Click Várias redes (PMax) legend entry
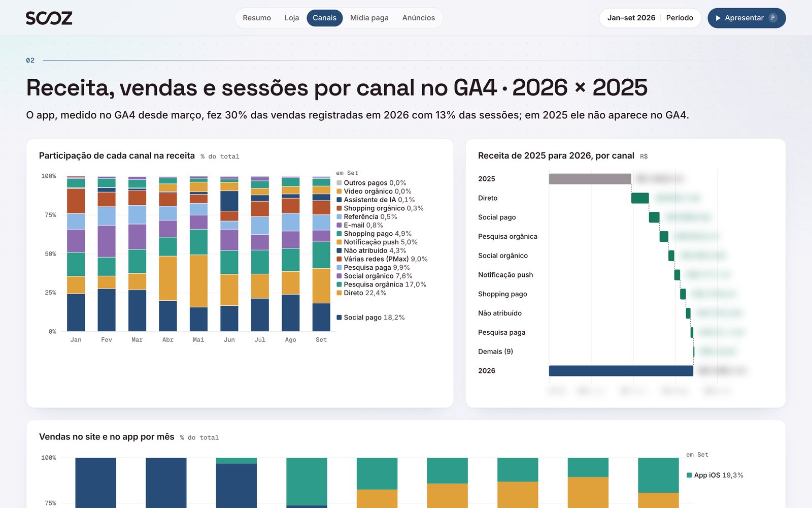 point(382,259)
